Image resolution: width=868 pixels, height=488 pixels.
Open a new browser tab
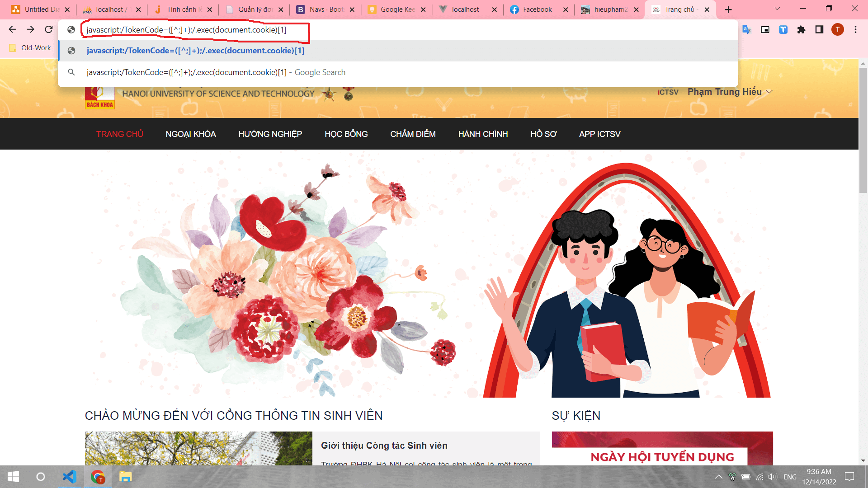point(728,9)
